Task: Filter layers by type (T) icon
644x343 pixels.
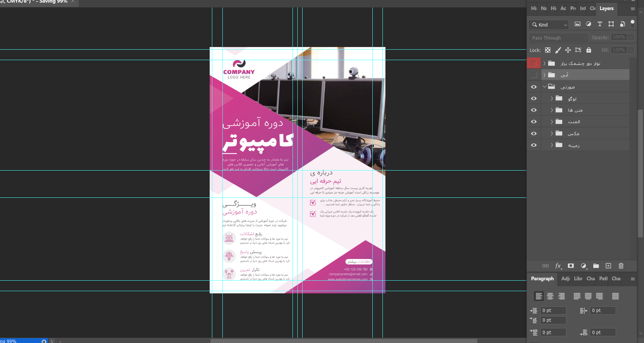Action: [x=600, y=24]
